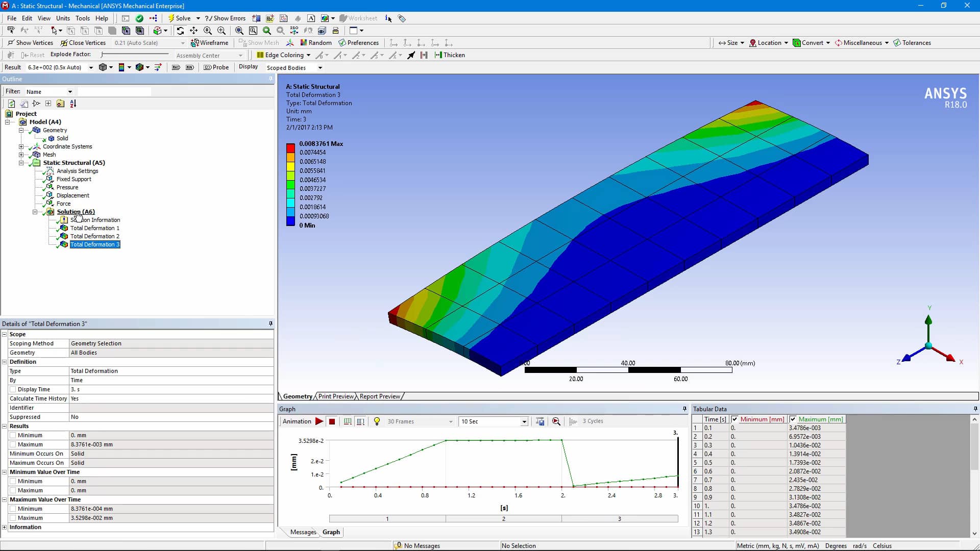Enable Show Vertices
The width and height of the screenshot is (980, 551).
[30, 42]
